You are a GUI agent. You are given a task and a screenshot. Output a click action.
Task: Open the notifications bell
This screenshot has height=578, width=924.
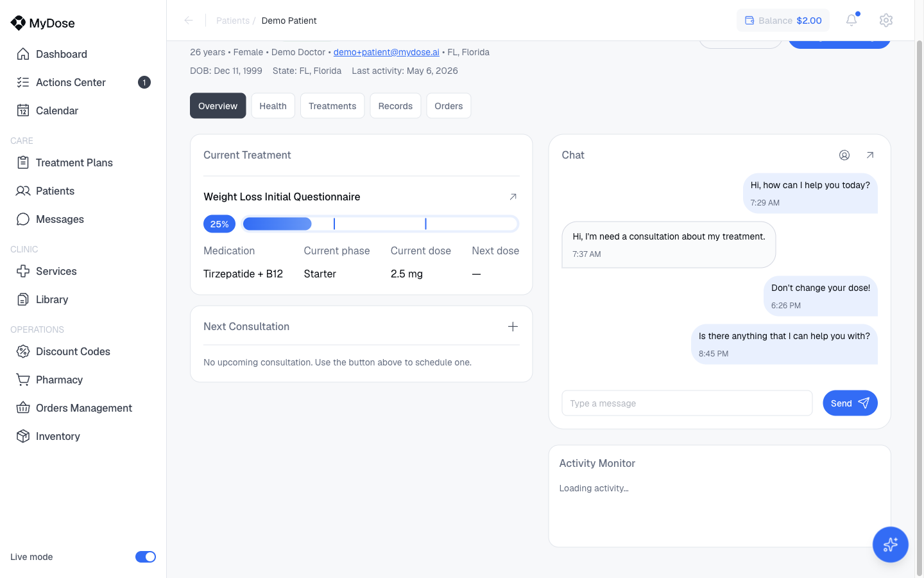tap(851, 20)
